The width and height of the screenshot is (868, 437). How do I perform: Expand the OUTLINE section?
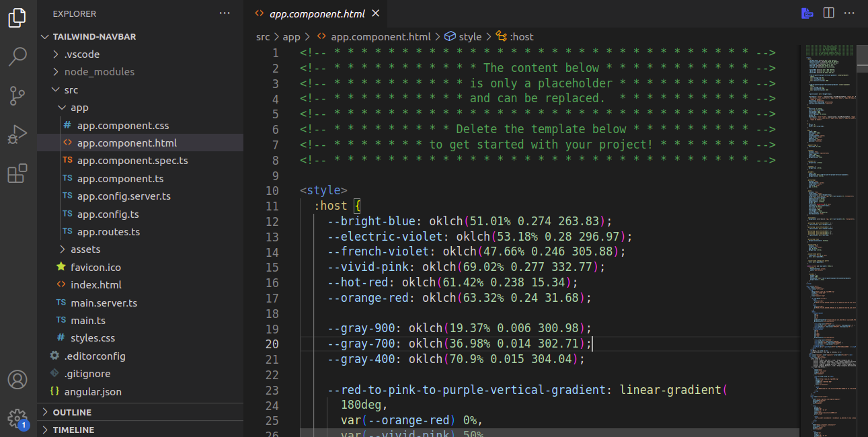140,412
